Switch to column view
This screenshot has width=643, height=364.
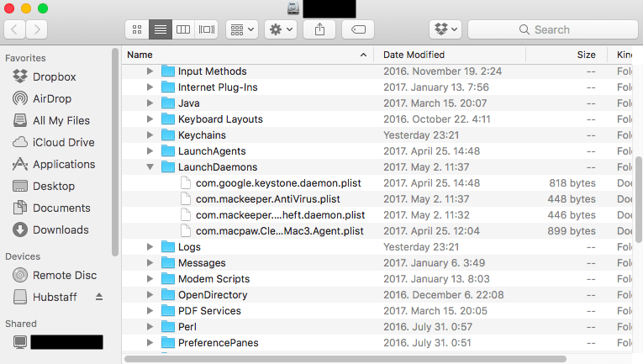coord(183,29)
